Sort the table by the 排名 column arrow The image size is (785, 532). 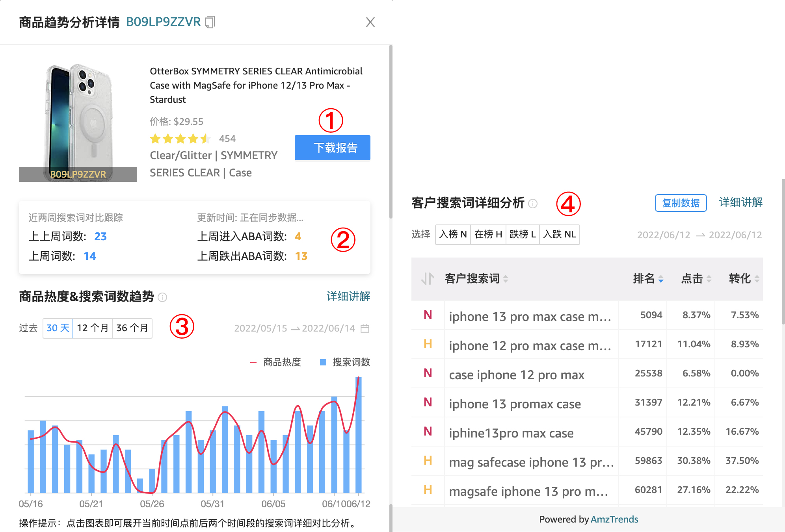coord(661,279)
